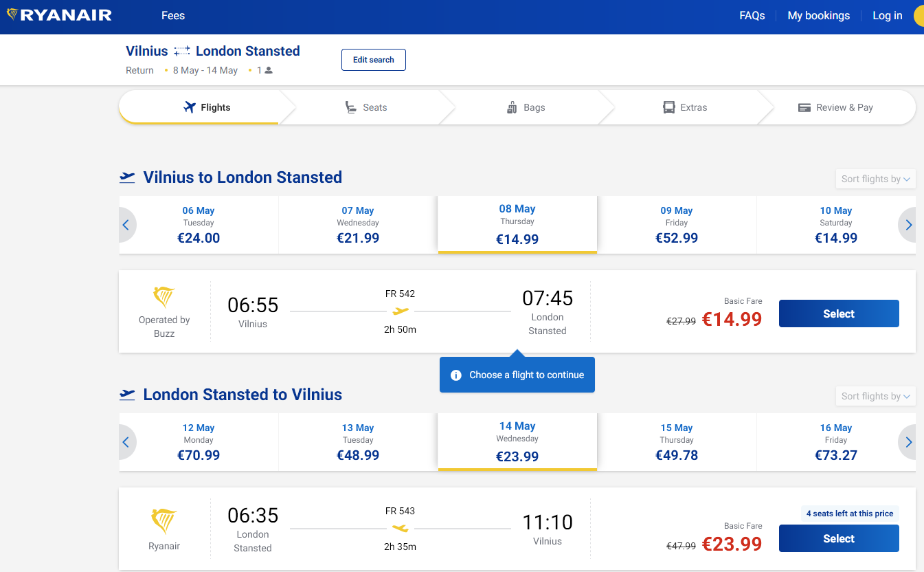Show earlier outbound dates with left arrow
Screen dimensions: 924x572
coord(126,225)
